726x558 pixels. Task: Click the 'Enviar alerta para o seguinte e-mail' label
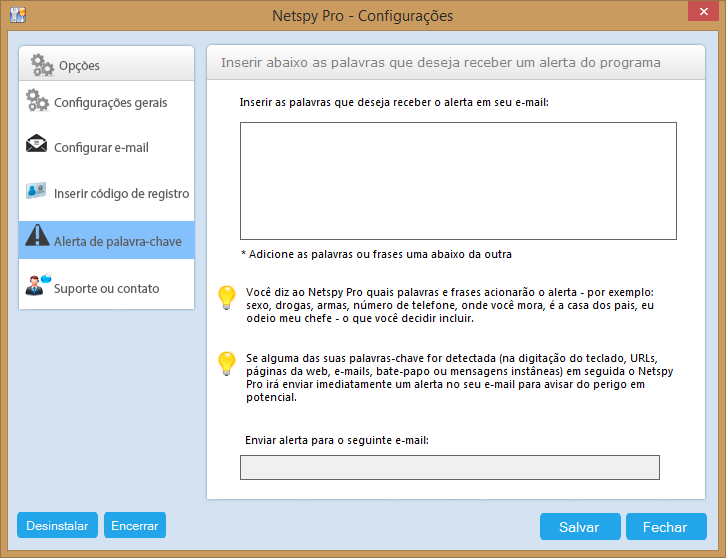point(337,440)
